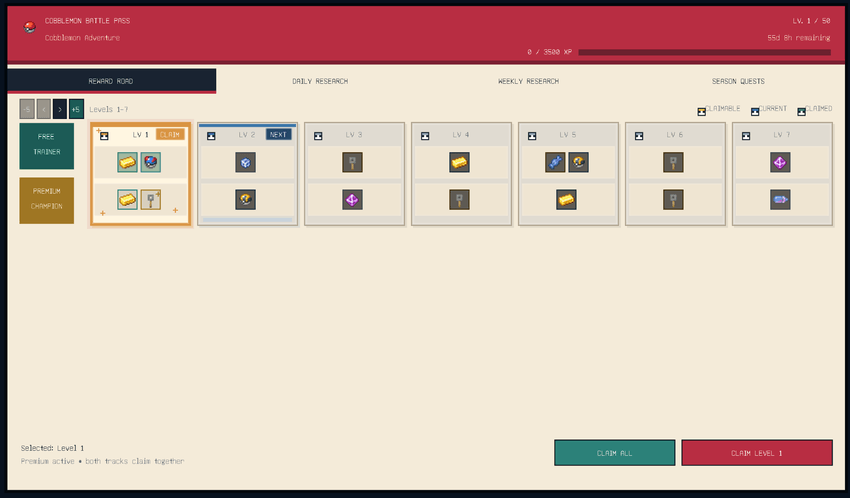Select the key reward in LV 4 premium row

tap(459, 199)
